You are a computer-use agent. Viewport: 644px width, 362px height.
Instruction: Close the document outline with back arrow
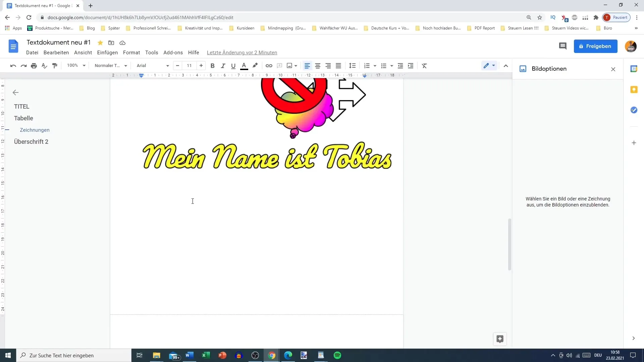[15, 93]
